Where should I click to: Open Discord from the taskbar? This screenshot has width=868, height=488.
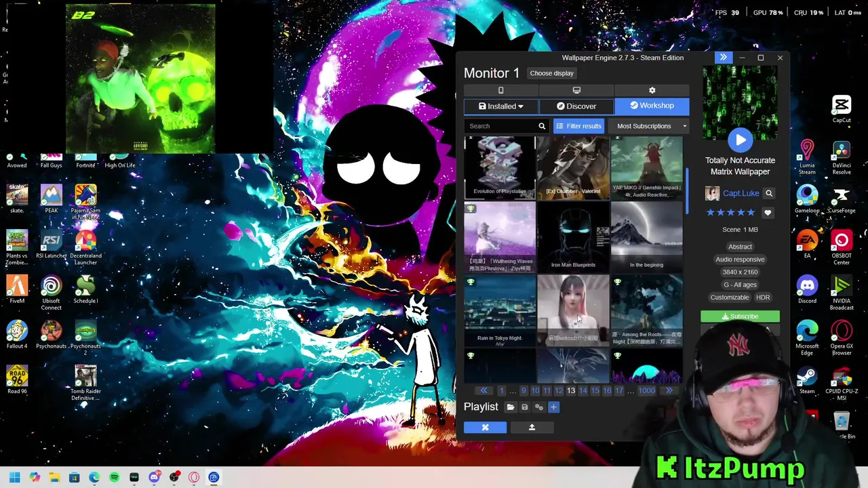click(154, 477)
